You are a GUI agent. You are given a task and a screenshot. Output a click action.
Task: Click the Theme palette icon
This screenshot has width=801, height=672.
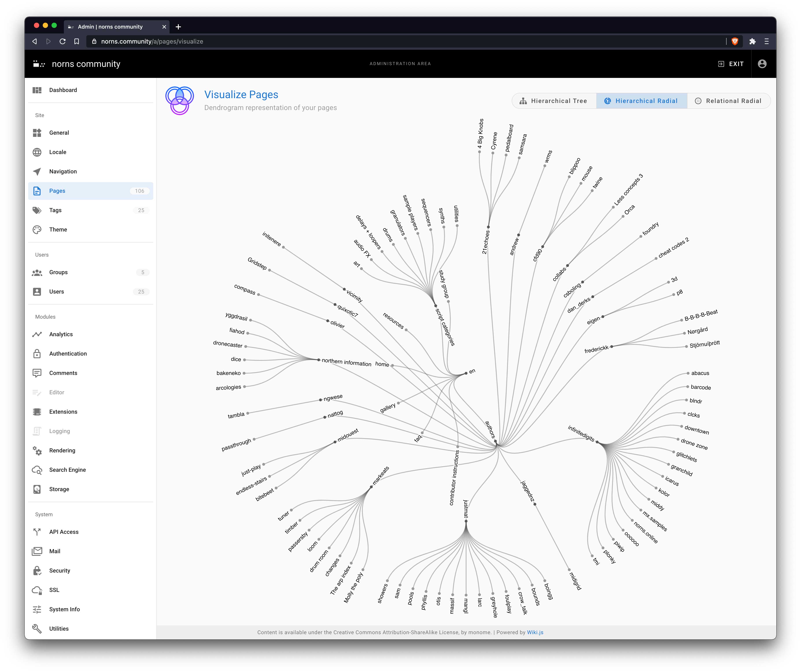(37, 230)
